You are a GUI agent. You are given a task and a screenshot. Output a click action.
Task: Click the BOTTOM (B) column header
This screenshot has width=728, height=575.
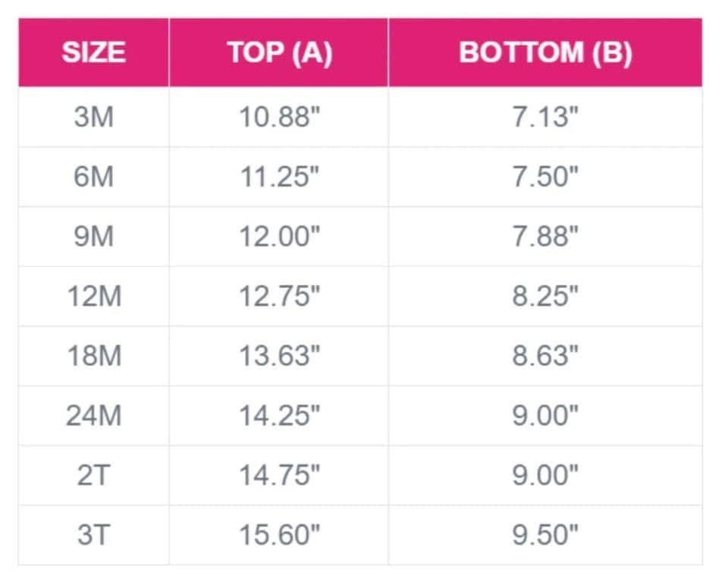click(545, 53)
